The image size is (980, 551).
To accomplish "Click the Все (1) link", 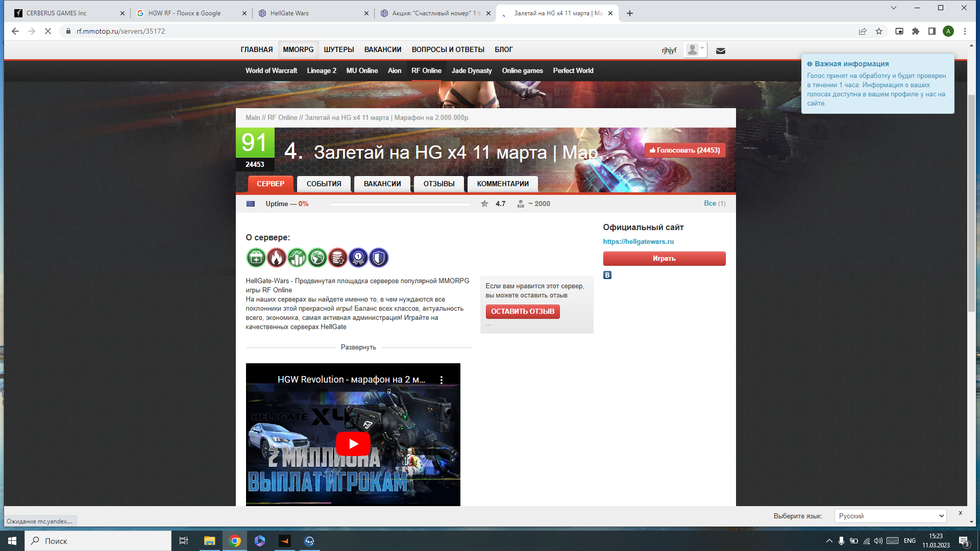I will click(x=715, y=204).
